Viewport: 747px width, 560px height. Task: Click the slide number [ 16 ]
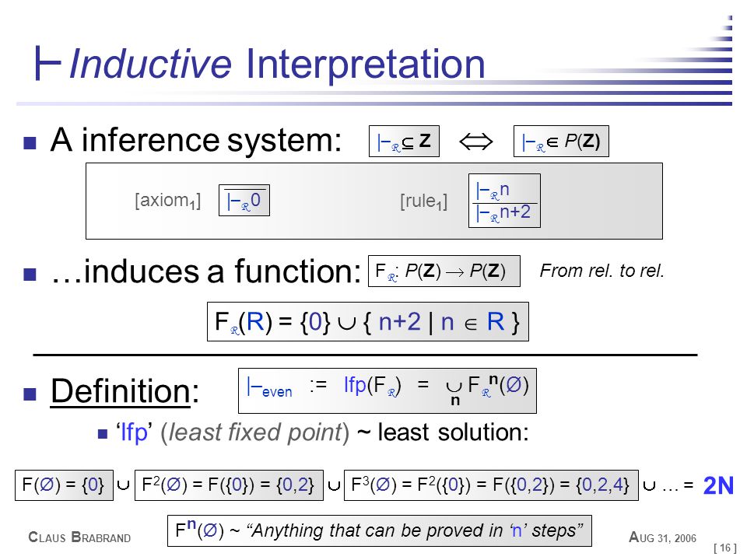[725, 548]
